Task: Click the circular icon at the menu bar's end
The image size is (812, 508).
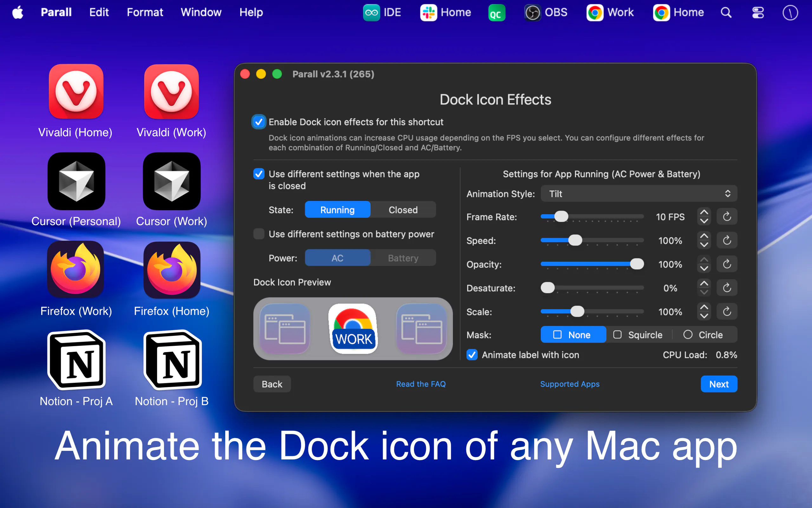Action: (x=790, y=12)
